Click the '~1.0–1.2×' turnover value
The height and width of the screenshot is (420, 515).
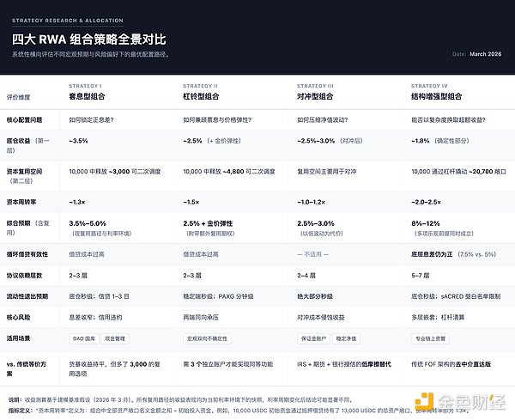point(311,202)
